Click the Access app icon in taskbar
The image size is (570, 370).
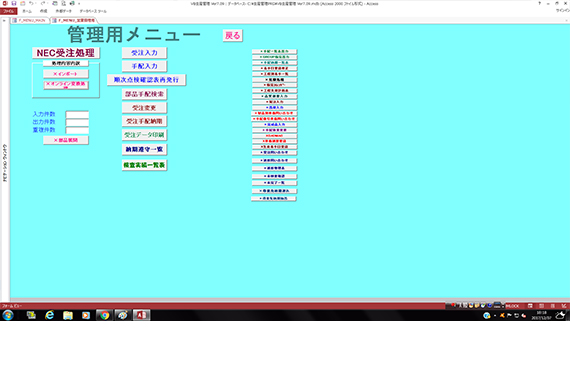click(141, 315)
